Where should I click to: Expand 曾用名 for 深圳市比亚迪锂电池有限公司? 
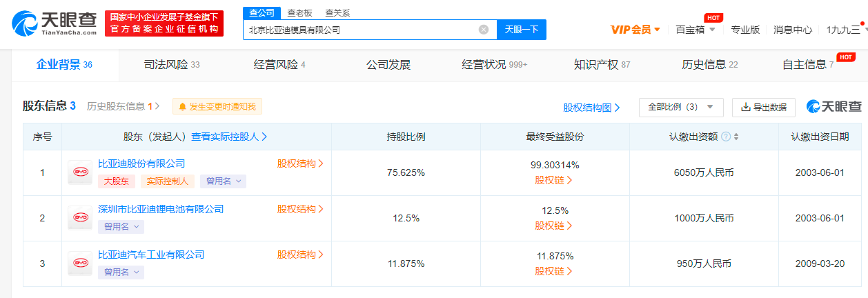(121, 226)
